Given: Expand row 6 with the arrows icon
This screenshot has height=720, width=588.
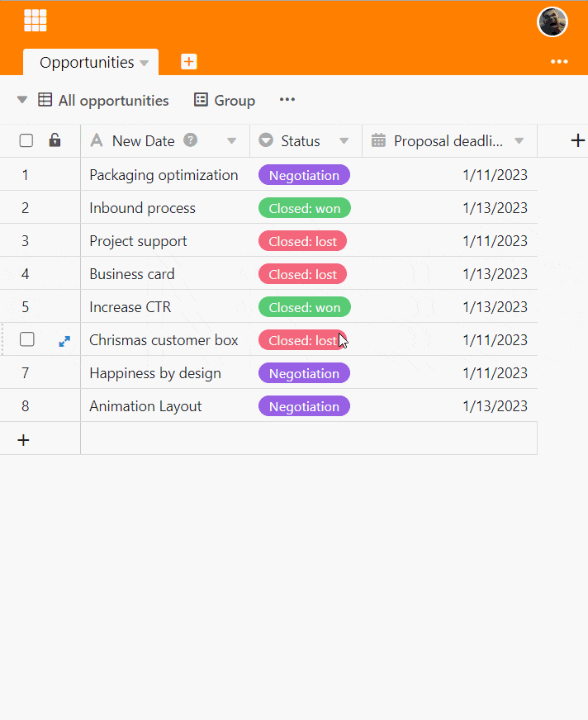Looking at the screenshot, I should [x=64, y=340].
